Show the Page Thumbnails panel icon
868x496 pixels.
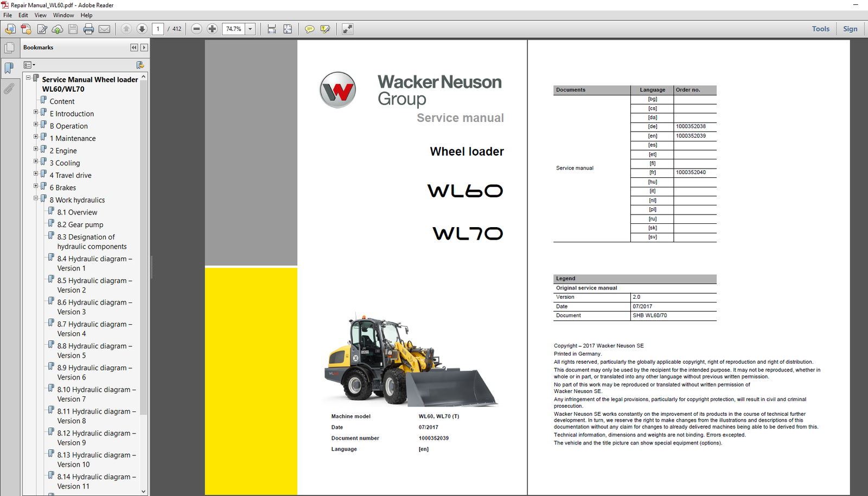(x=9, y=48)
